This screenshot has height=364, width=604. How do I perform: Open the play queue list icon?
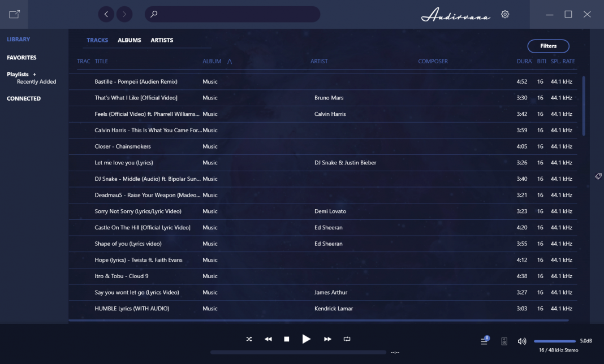coord(484,341)
